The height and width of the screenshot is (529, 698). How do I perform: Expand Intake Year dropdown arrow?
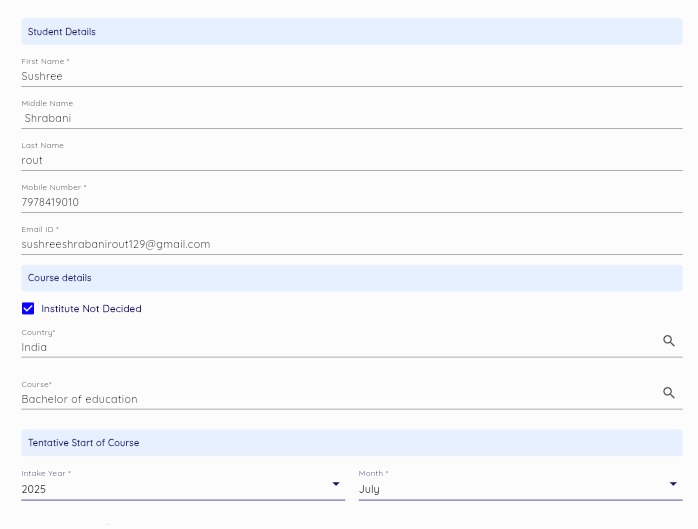pyautogui.click(x=335, y=484)
